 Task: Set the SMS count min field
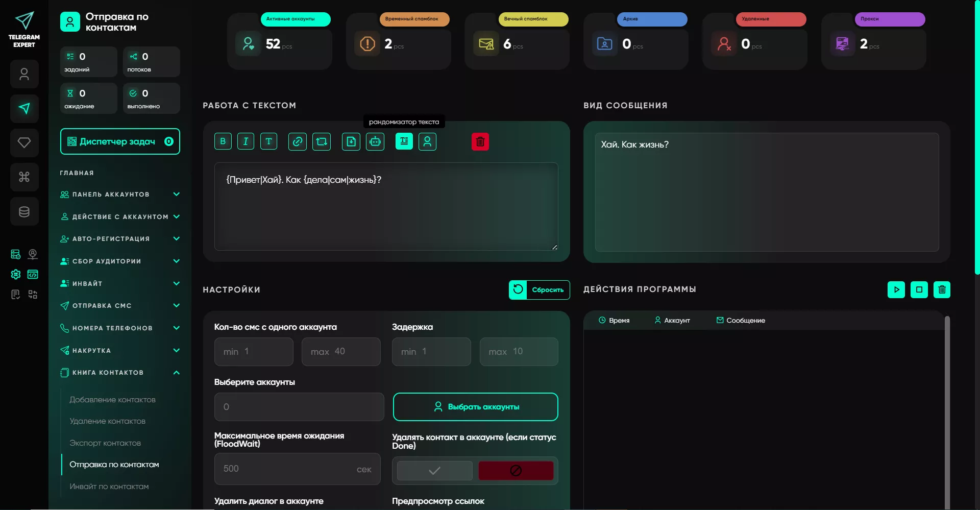click(254, 352)
